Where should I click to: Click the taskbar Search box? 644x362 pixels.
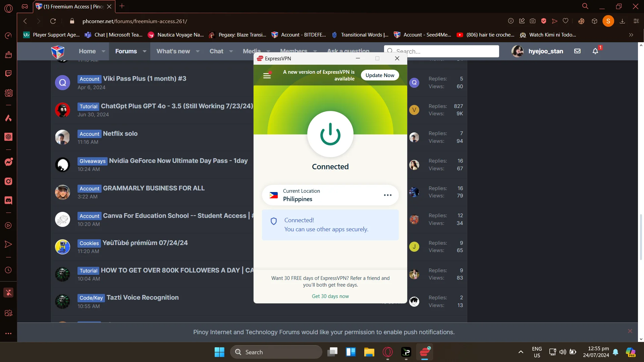point(276,352)
